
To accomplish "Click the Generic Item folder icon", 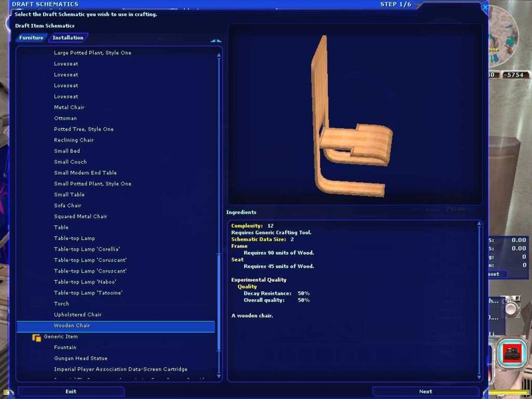I will 37,337.
